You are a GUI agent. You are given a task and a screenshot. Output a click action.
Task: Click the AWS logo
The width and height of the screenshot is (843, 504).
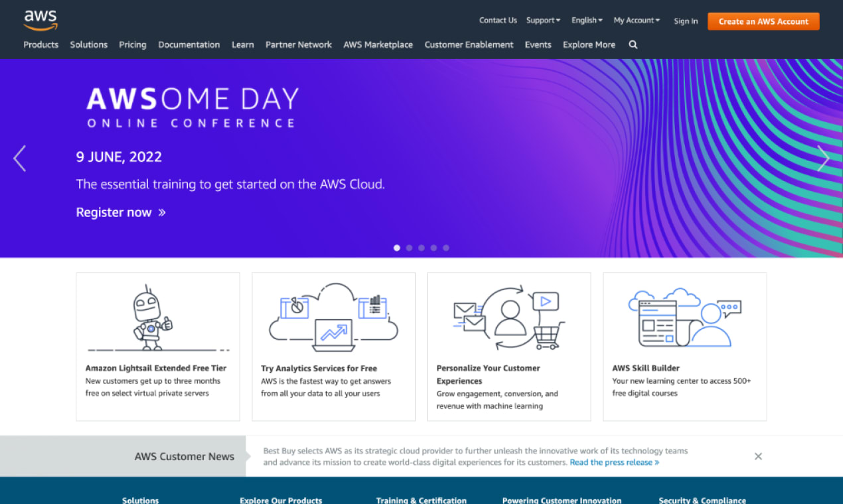point(40,21)
